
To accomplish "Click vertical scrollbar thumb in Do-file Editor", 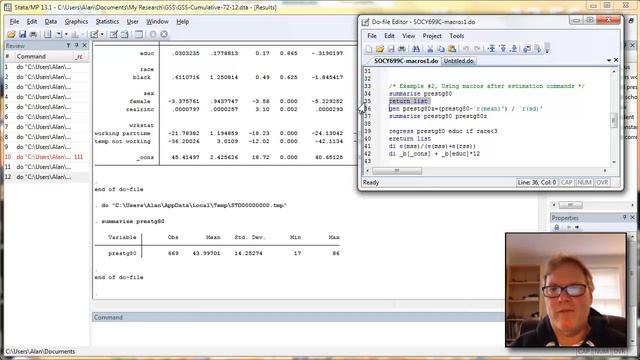I will (x=613, y=120).
